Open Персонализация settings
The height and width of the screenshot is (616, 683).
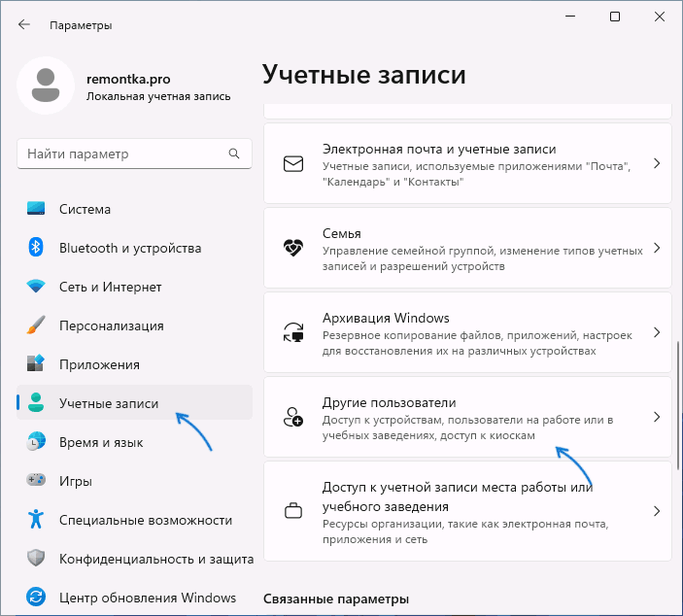coord(134,325)
